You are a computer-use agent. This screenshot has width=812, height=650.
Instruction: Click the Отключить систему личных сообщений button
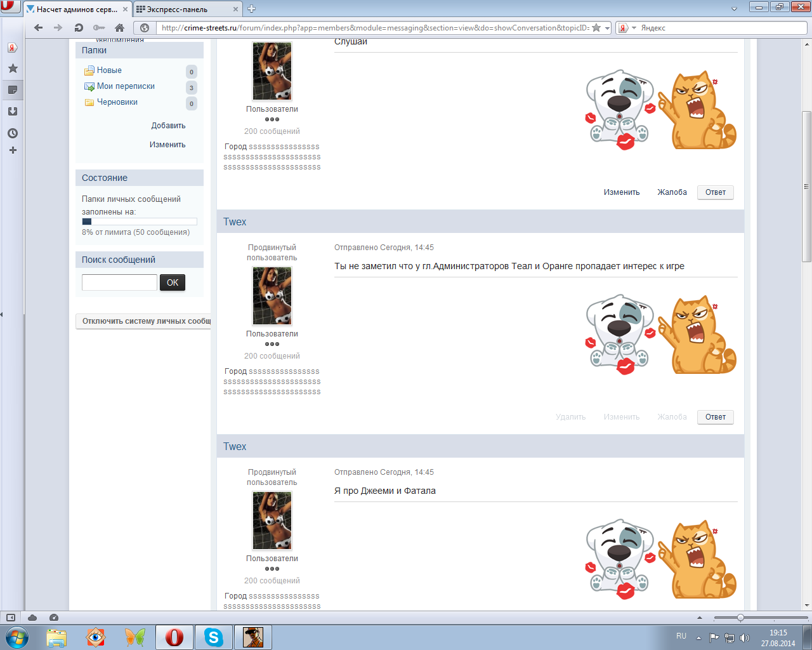click(144, 321)
